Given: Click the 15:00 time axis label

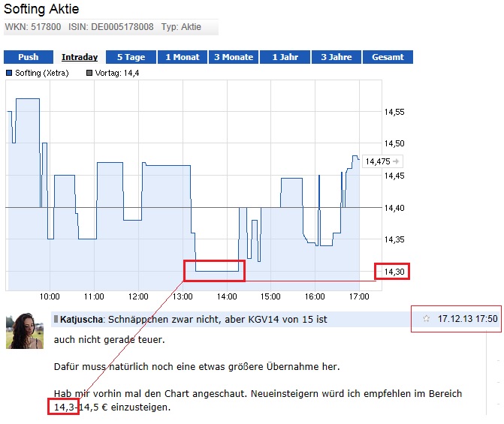Looking at the screenshot, I should [270, 296].
